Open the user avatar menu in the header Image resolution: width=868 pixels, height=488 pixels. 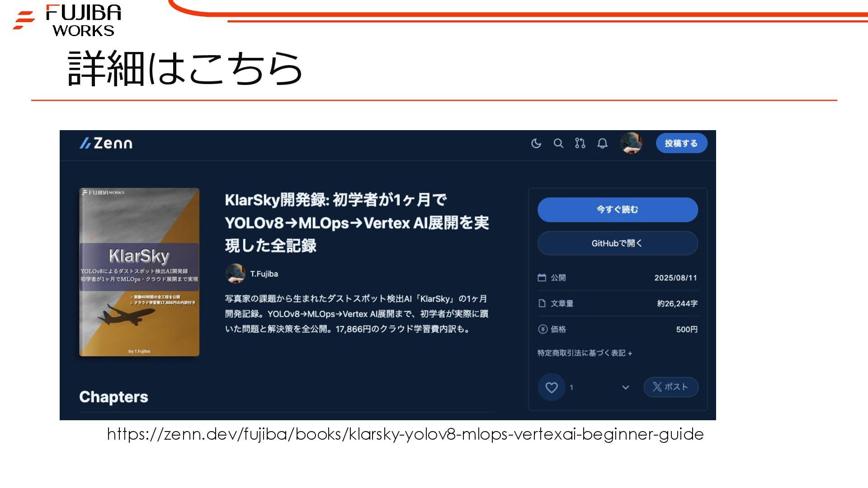[631, 143]
